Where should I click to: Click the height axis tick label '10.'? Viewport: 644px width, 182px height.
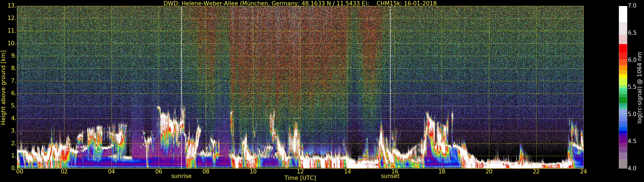pyautogui.click(x=12, y=43)
